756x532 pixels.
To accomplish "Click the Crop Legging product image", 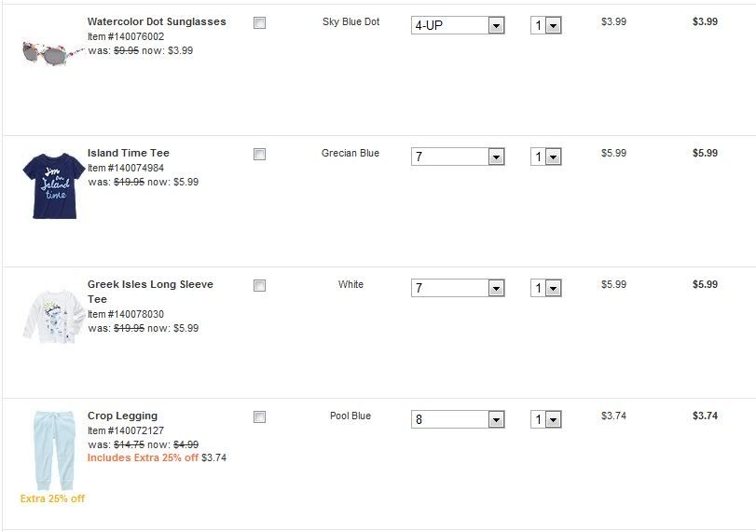I will 51,449.
